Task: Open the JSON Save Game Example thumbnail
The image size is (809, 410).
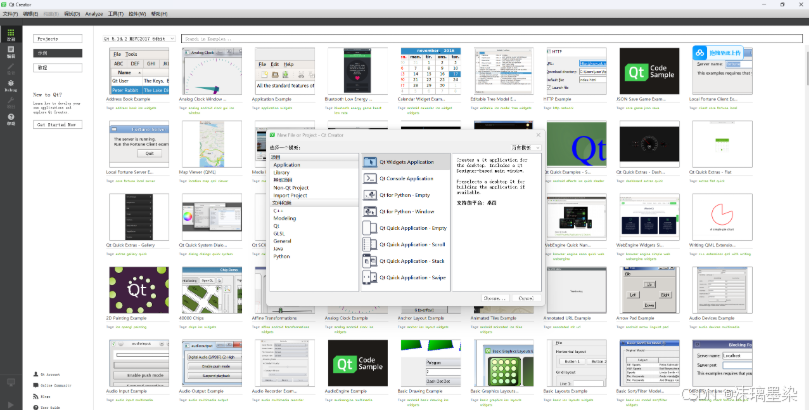Action: [x=649, y=71]
